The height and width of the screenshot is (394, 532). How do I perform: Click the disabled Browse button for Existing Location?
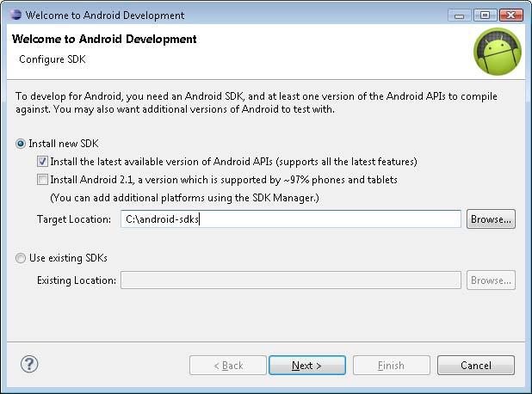(491, 280)
